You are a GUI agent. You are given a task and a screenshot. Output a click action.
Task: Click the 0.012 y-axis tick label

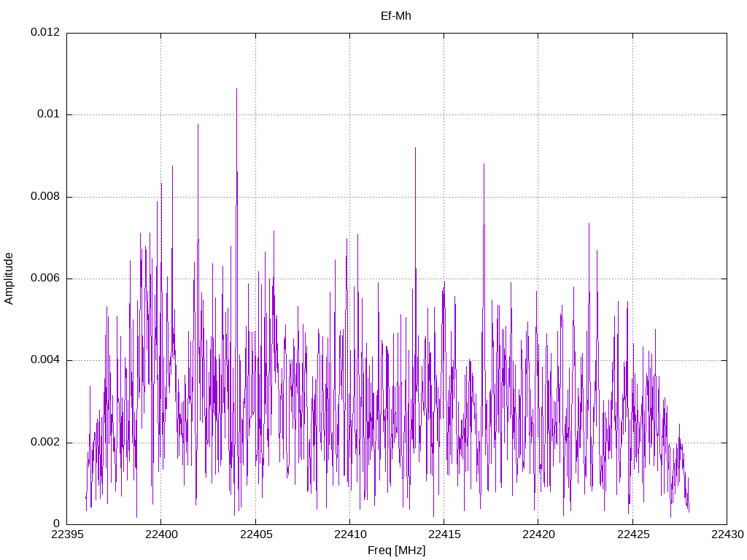click(x=45, y=32)
